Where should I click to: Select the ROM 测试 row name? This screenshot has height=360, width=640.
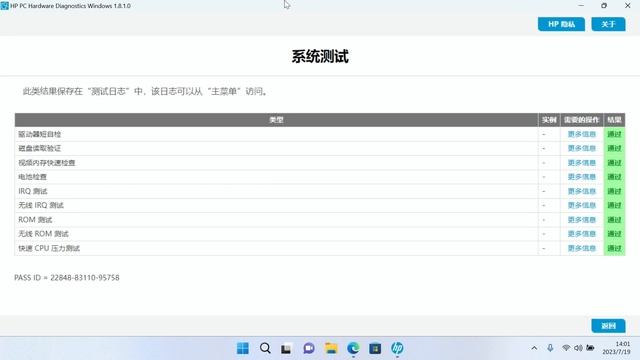tap(35, 220)
